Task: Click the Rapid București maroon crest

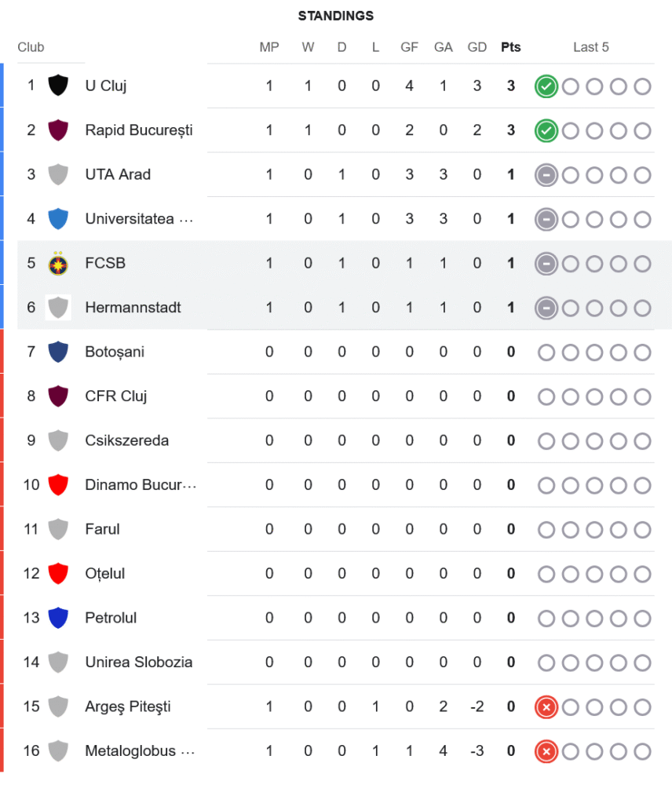Action: tap(58, 130)
